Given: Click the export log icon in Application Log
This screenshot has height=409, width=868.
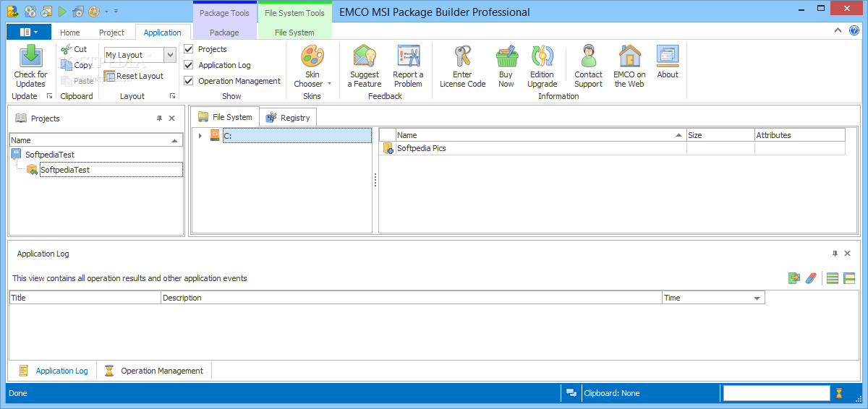Looking at the screenshot, I should coord(794,278).
